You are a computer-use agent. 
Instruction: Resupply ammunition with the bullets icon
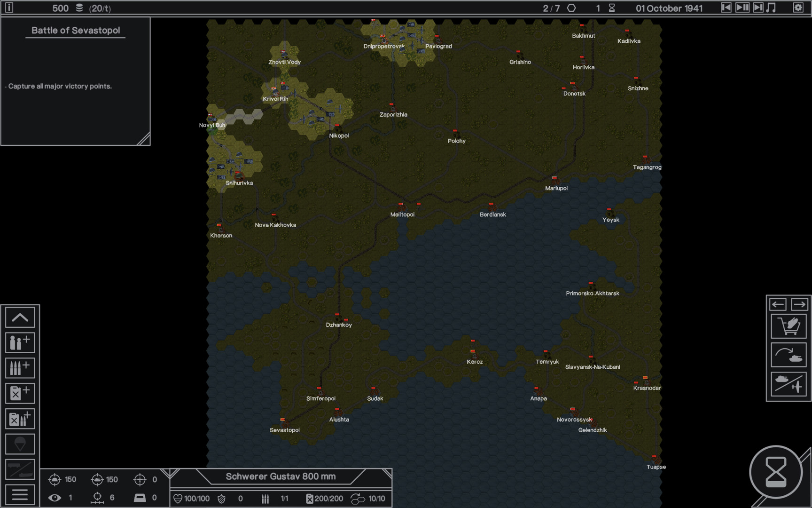pos(20,368)
